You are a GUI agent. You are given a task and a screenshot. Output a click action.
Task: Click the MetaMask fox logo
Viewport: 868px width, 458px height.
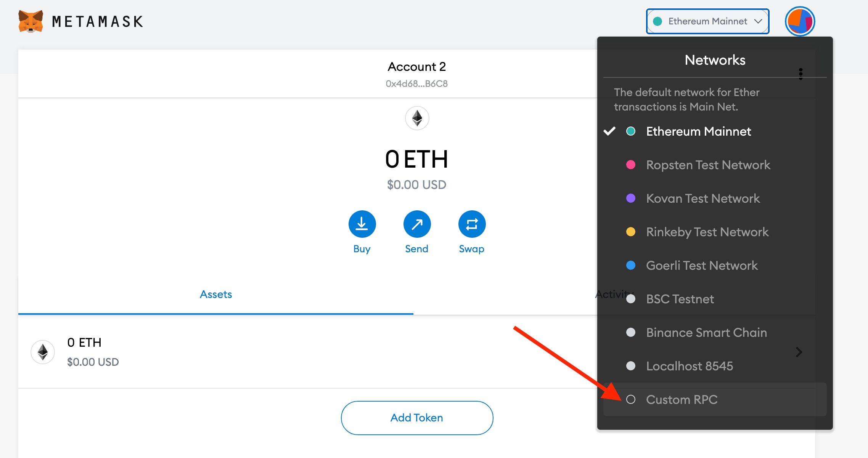[x=31, y=21]
